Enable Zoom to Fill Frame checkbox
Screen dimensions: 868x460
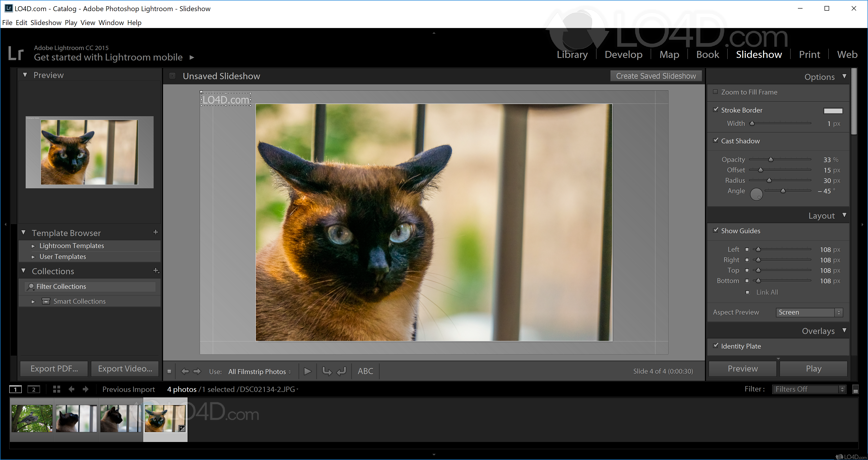point(715,92)
